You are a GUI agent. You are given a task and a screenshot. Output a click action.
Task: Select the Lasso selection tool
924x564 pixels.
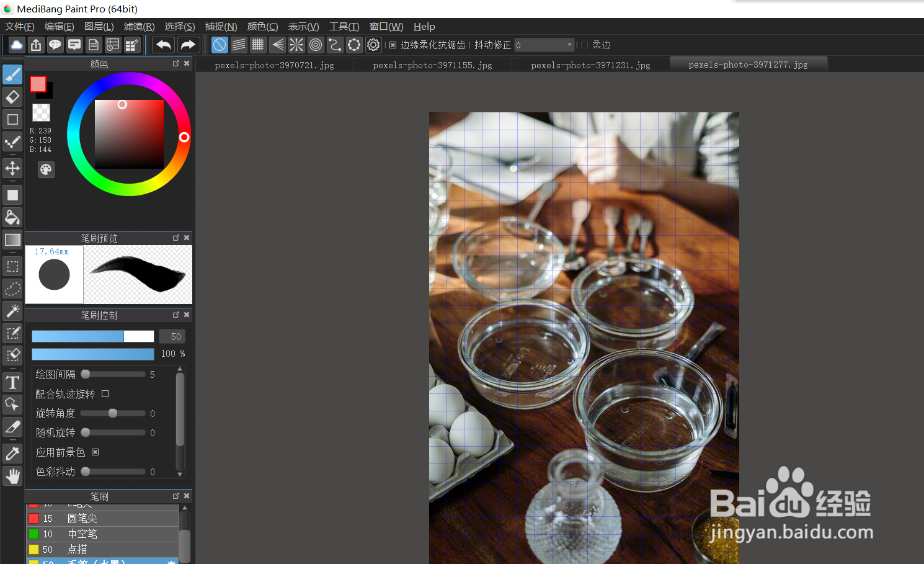(x=12, y=289)
